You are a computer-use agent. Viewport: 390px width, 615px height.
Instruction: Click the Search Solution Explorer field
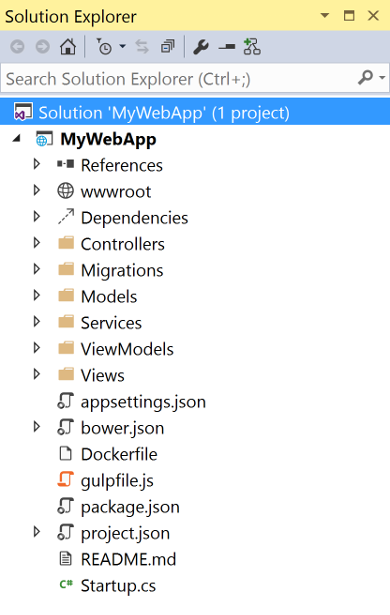(x=195, y=79)
